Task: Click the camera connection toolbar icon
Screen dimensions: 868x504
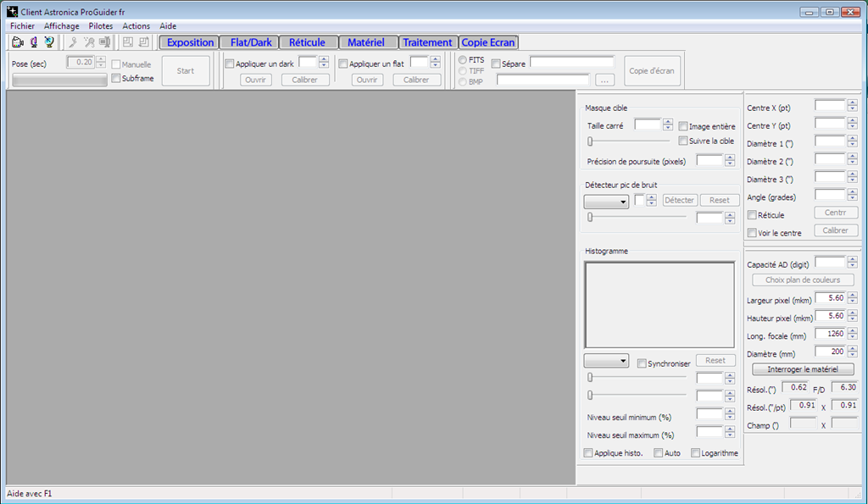Action: click(x=18, y=42)
